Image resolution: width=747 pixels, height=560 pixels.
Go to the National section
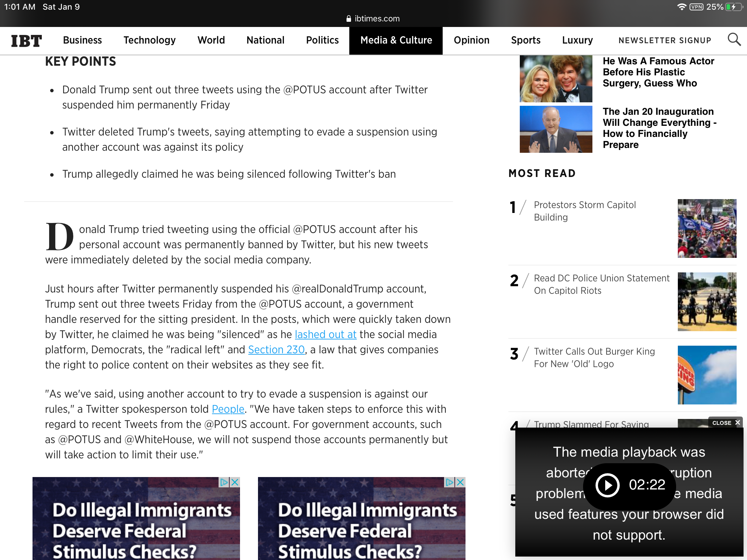coord(265,40)
